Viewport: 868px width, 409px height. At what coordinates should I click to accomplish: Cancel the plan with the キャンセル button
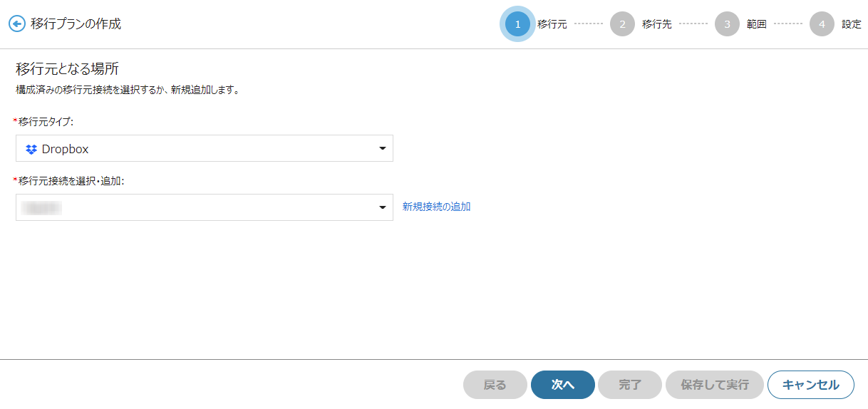point(811,385)
